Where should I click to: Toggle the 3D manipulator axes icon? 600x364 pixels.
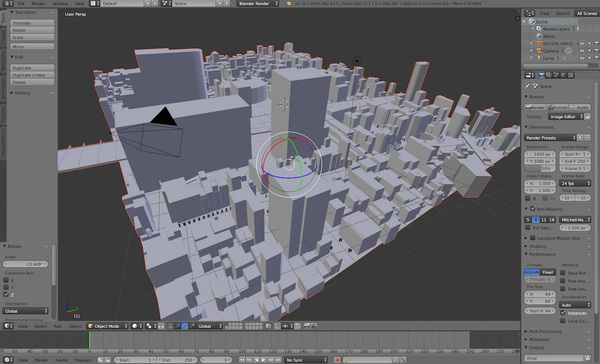point(170,326)
